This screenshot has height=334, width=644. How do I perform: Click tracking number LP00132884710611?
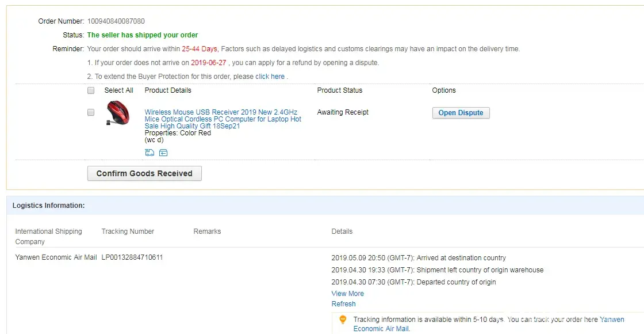click(x=132, y=257)
